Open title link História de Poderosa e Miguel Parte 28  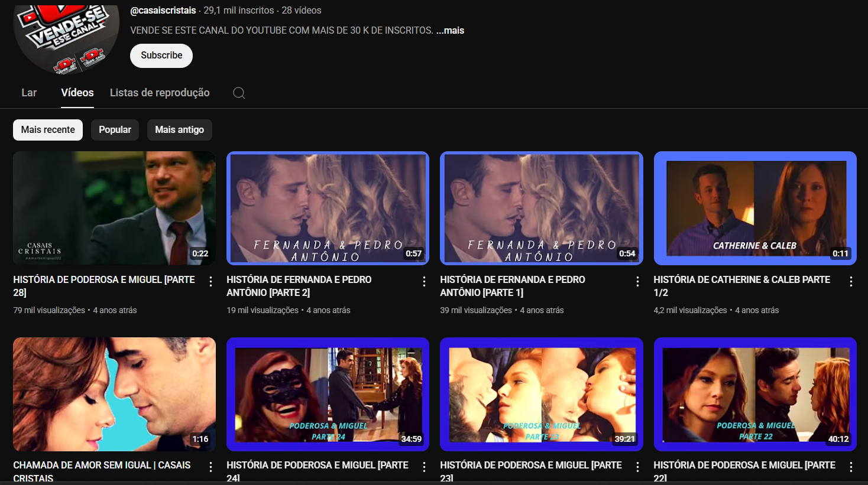tap(104, 286)
